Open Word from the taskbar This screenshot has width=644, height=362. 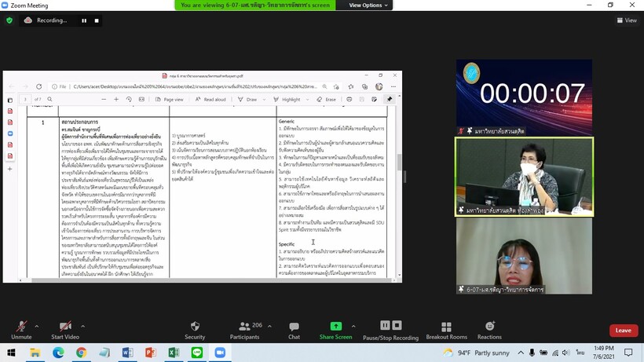pos(127,353)
